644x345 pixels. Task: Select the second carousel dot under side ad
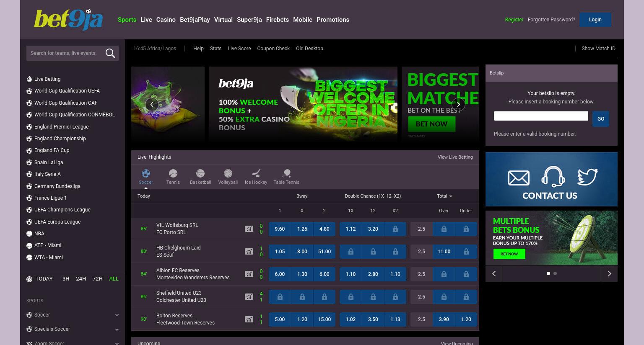click(x=555, y=273)
